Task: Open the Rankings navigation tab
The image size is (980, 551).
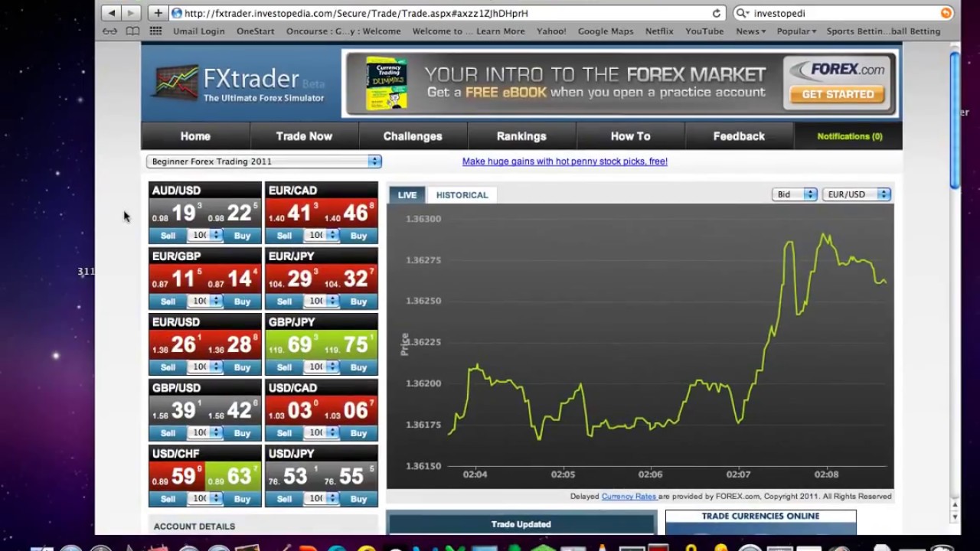Action: pos(521,136)
